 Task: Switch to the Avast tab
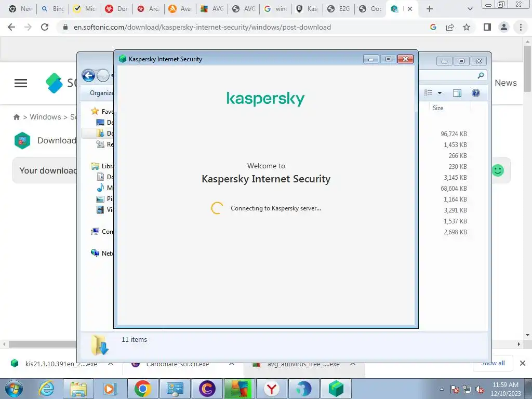point(180,9)
